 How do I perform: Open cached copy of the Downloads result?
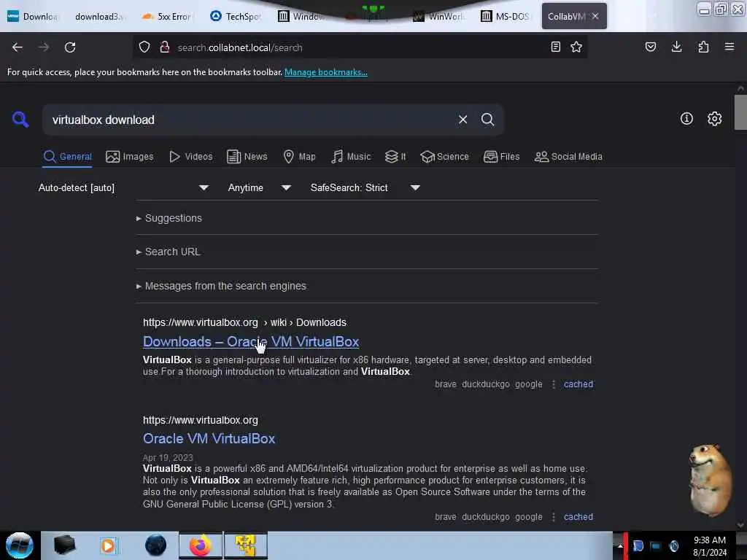(578, 384)
